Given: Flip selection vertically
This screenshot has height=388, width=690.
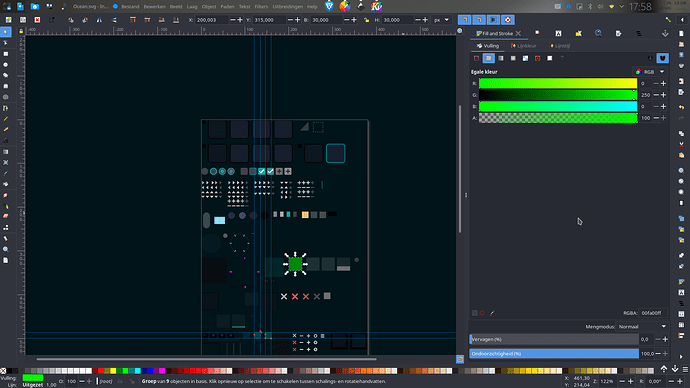Looking at the screenshot, I should click(114, 20).
